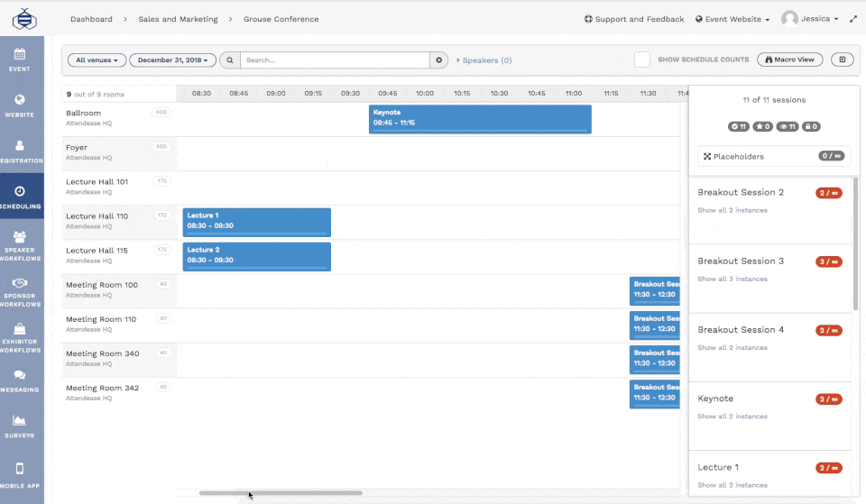The width and height of the screenshot is (866, 504).
Task: Click the Ballroom room row label
Action: [x=83, y=114]
